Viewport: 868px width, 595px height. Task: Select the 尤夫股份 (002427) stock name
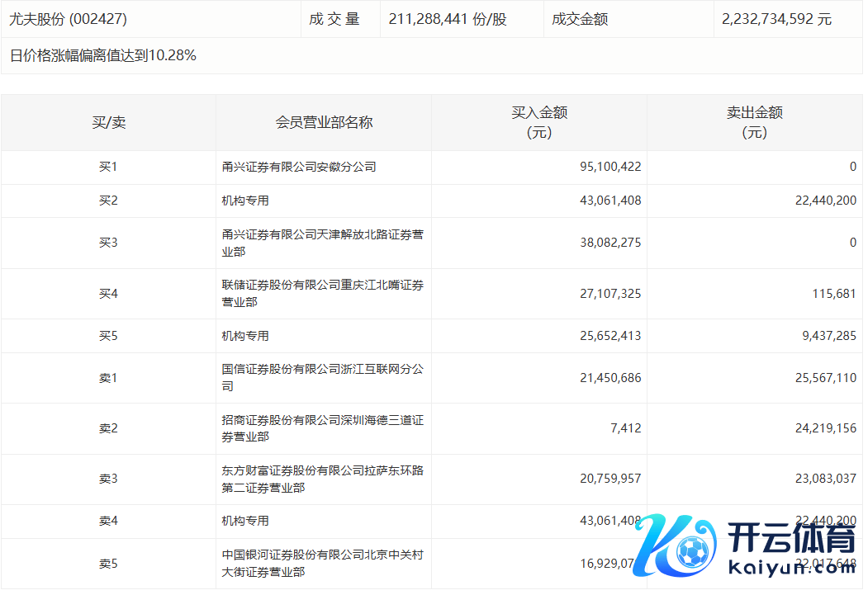point(69,18)
